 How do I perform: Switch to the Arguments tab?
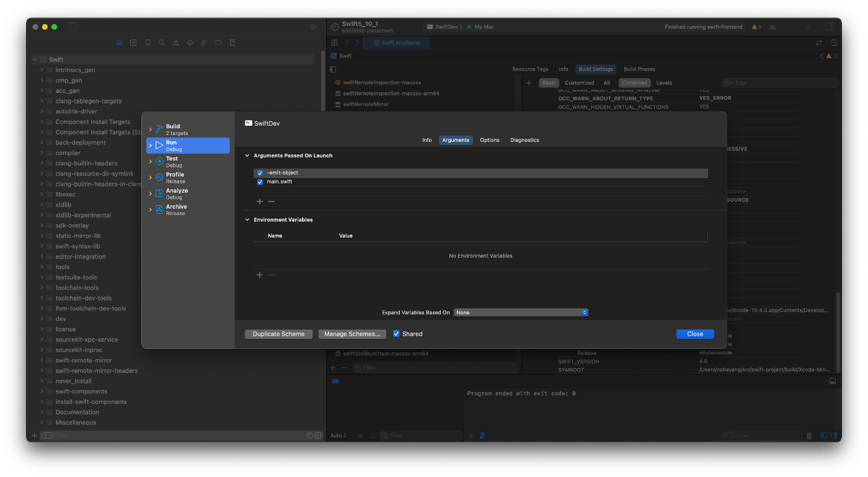click(x=456, y=141)
